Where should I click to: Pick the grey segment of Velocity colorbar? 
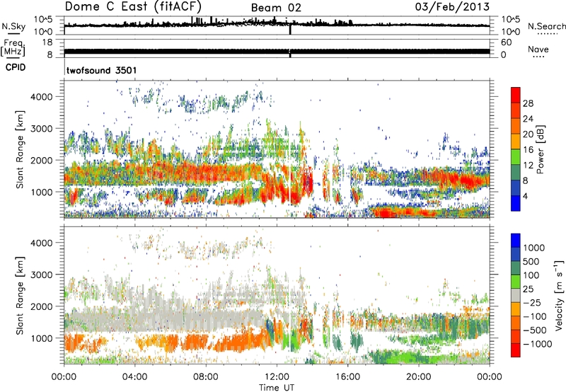coord(516,295)
